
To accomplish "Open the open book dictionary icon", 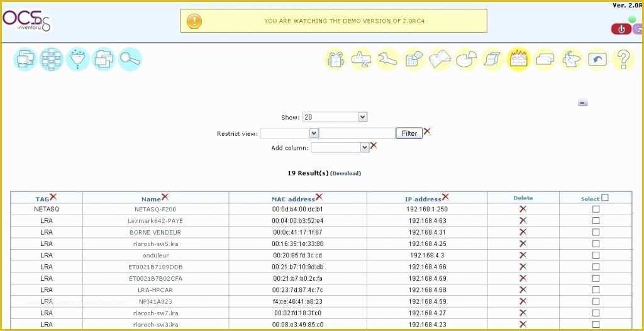I will click(x=440, y=60).
